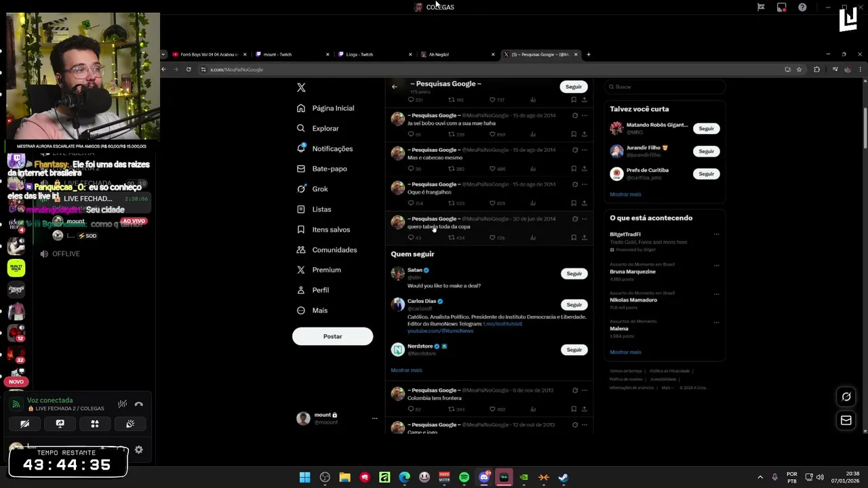
Task: Click the Buscar search field
Action: [x=665, y=87]
